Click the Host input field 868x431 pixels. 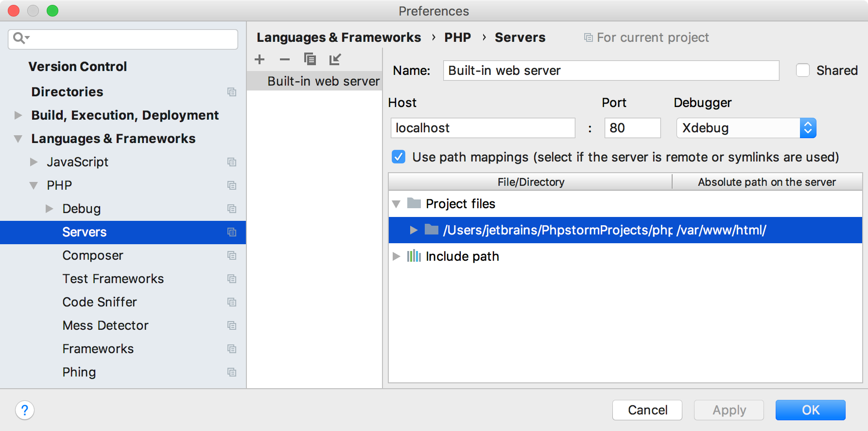point(483,128)
